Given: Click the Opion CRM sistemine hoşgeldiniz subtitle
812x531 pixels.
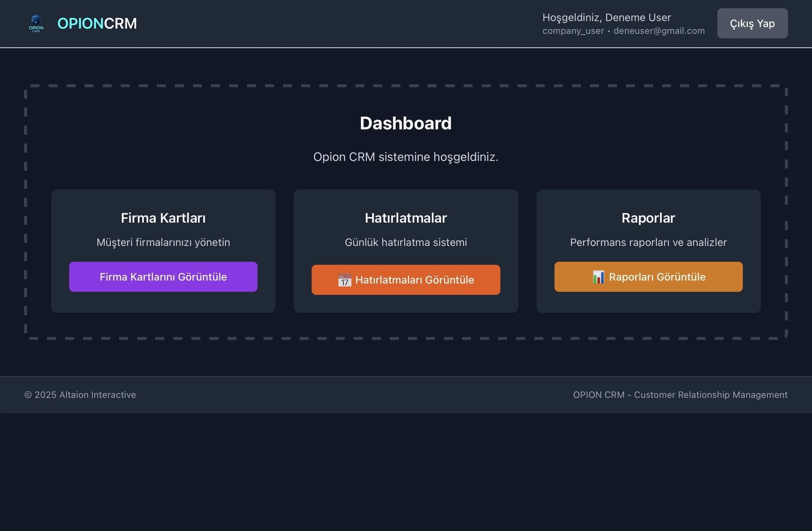Looking at the screenshot, I should tap(406, 157).
